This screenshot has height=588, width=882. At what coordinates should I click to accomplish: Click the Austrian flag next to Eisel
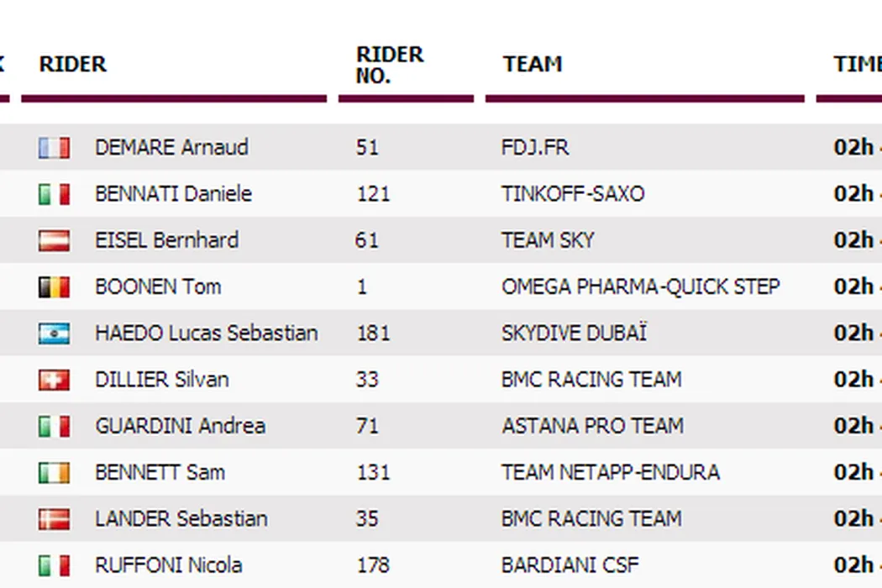point(54,240)
